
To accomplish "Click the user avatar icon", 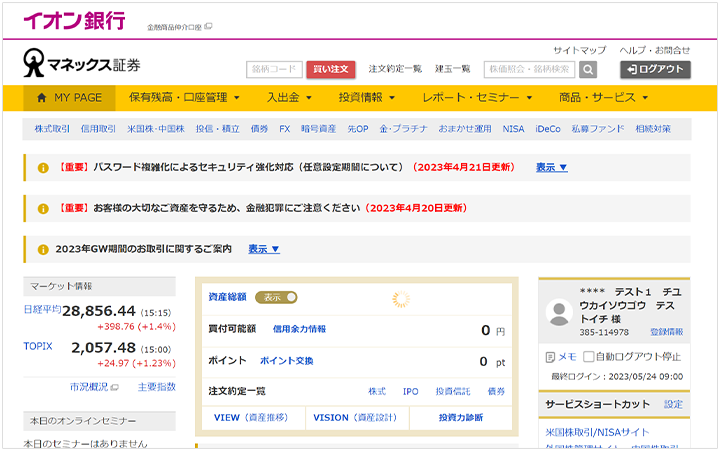I will (x=559, y=312).
